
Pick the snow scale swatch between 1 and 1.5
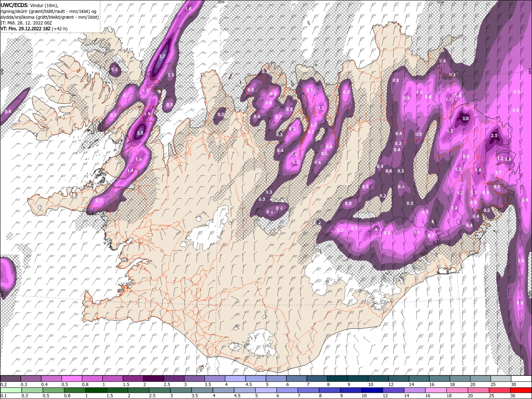tap(112, 379)
